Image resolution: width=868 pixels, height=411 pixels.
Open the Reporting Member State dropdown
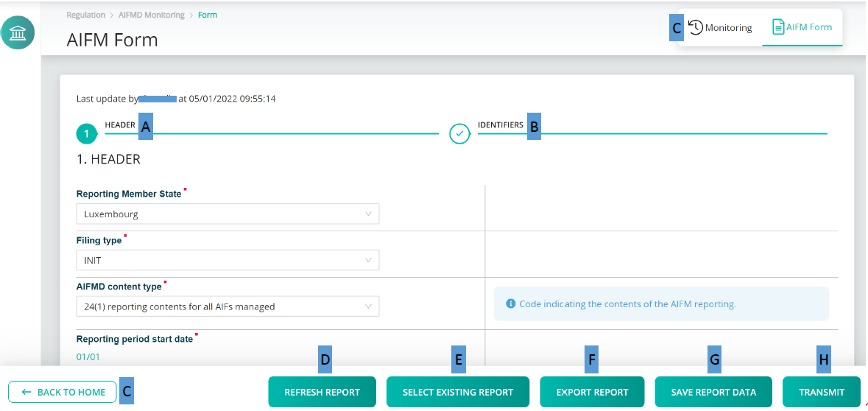point(227,214)
